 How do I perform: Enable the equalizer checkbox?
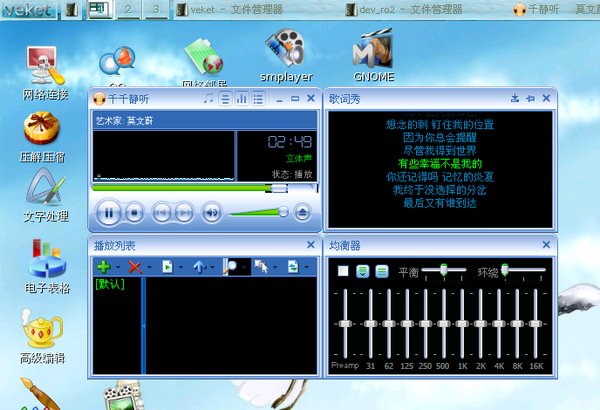343,271
